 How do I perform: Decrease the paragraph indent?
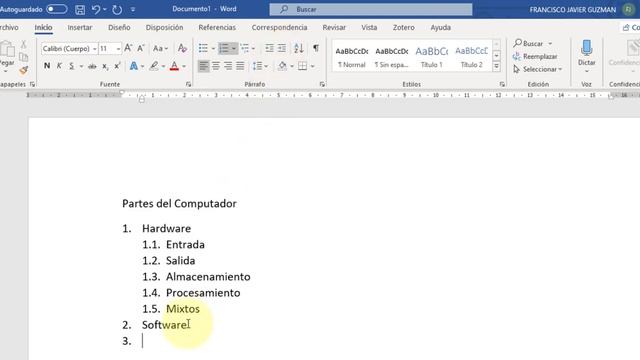coord(269,48)
